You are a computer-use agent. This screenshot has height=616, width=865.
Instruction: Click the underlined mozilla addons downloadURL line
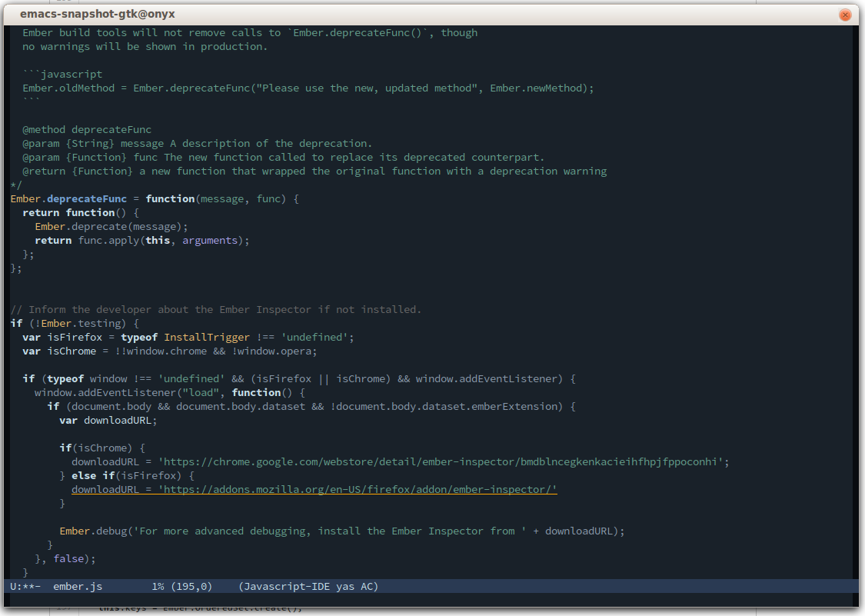(314, 489)
